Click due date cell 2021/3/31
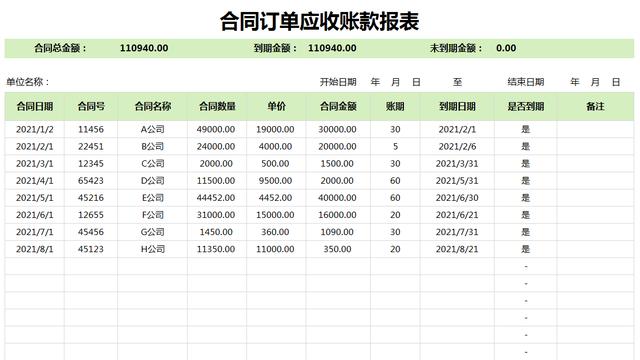 point(457,164)
